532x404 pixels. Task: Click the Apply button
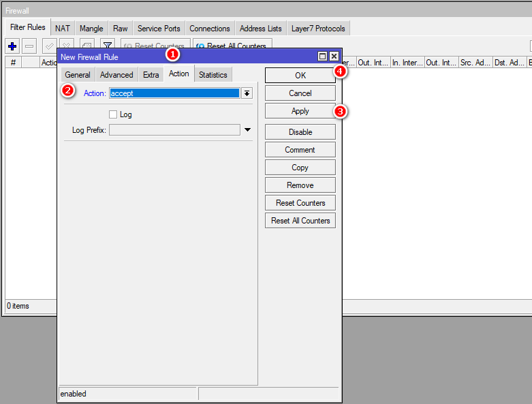click(x=300, y=111)
